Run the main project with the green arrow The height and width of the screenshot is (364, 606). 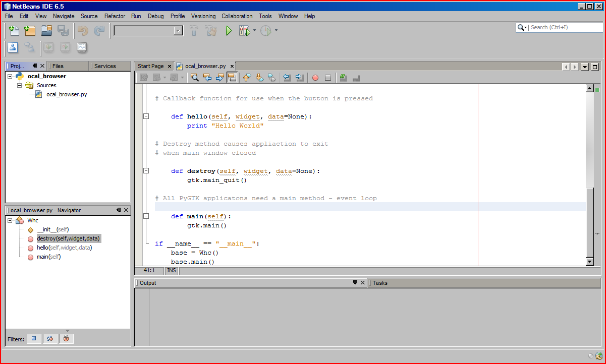[x=228, y=31]
